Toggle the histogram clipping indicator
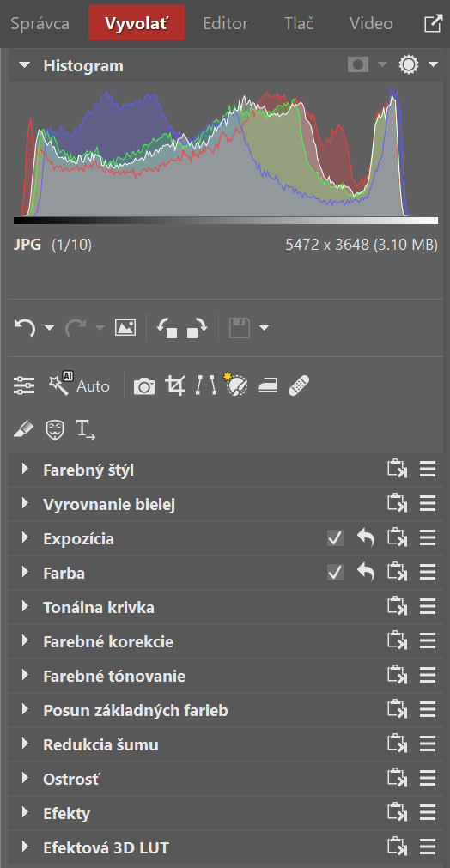The image size is (450, 868). coord(358,64)
